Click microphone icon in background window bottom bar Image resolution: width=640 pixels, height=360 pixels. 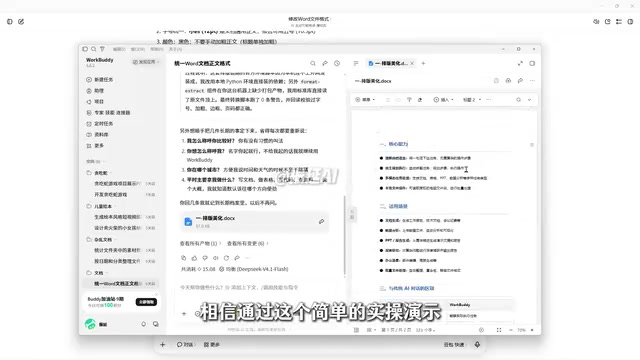pyautogui.click(x=477, y=344)
